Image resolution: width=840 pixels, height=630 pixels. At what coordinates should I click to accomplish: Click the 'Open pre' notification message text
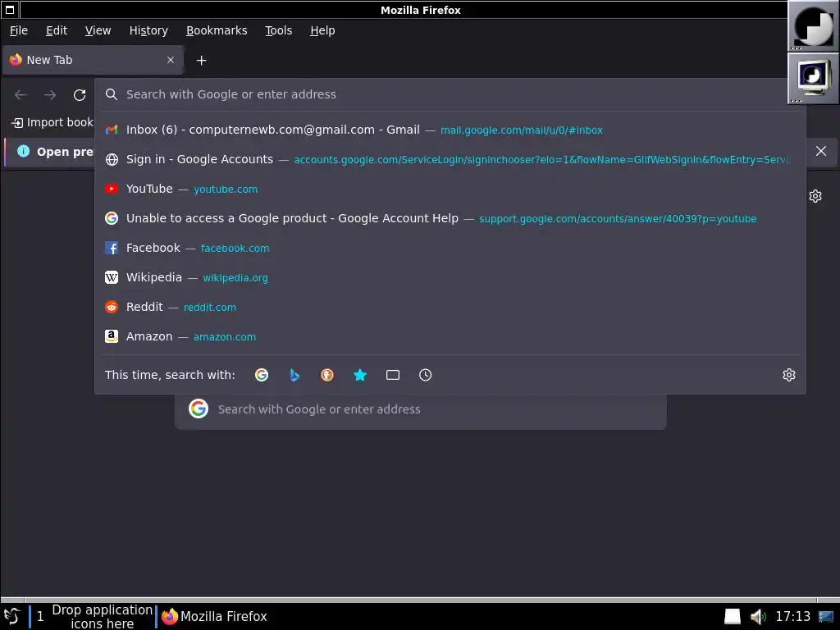pyautogui.click(x=65, y=152)
